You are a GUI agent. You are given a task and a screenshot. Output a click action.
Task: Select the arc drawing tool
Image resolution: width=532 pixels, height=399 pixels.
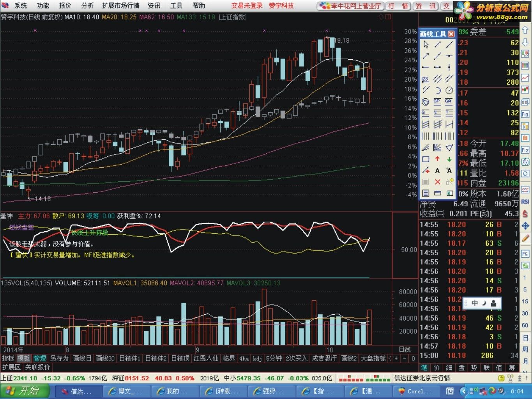438,90
